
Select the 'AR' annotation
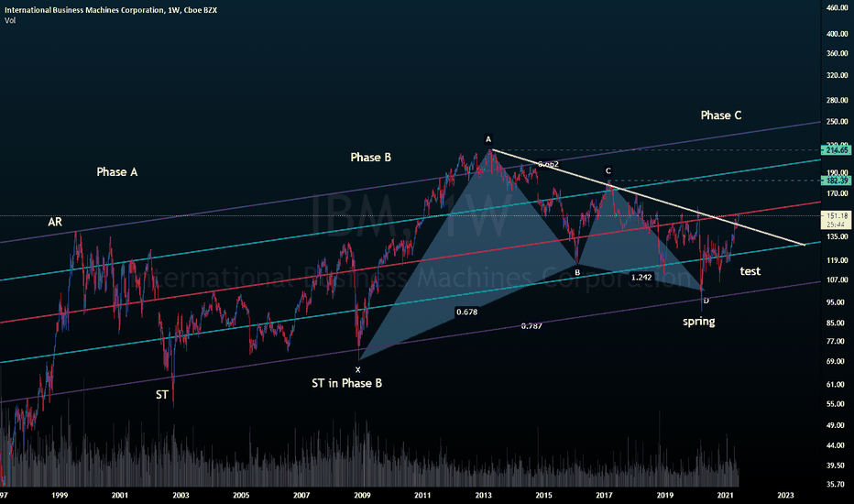pos(55,222)
